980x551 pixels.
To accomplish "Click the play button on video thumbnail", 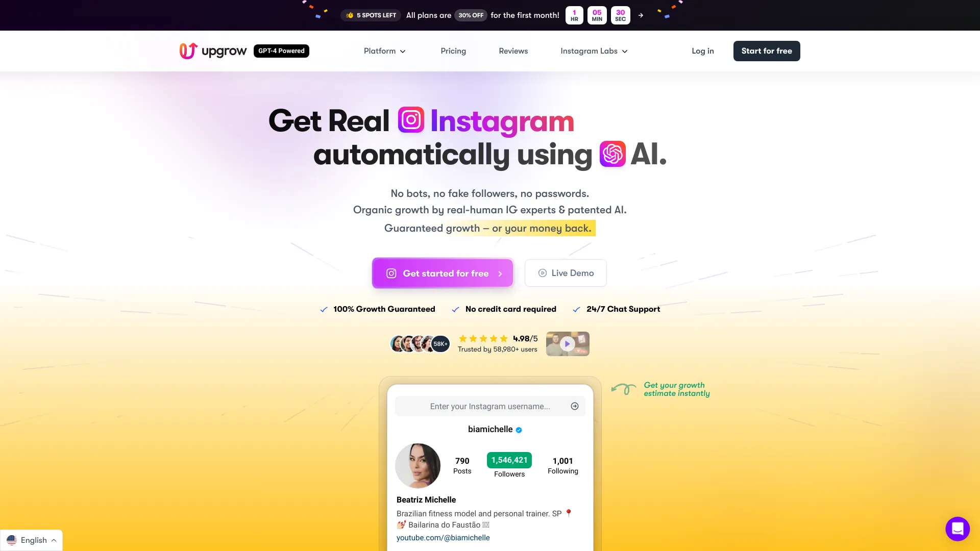I will 568,343.
